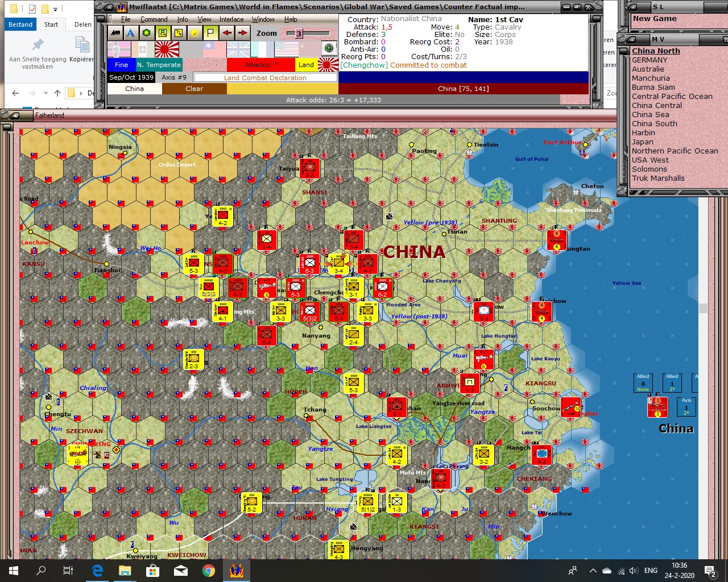Click the green circular indicator button
Viewport: 728px width, 582px height.
coord(329,48)
